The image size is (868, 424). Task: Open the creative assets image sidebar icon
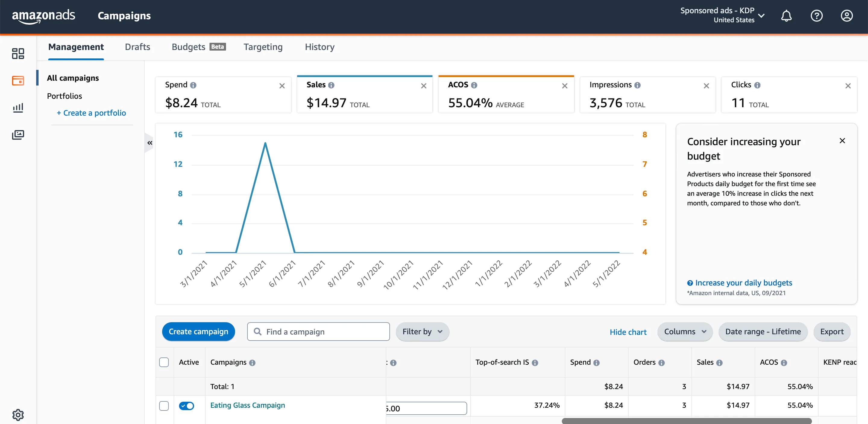(x=18, y=135)
